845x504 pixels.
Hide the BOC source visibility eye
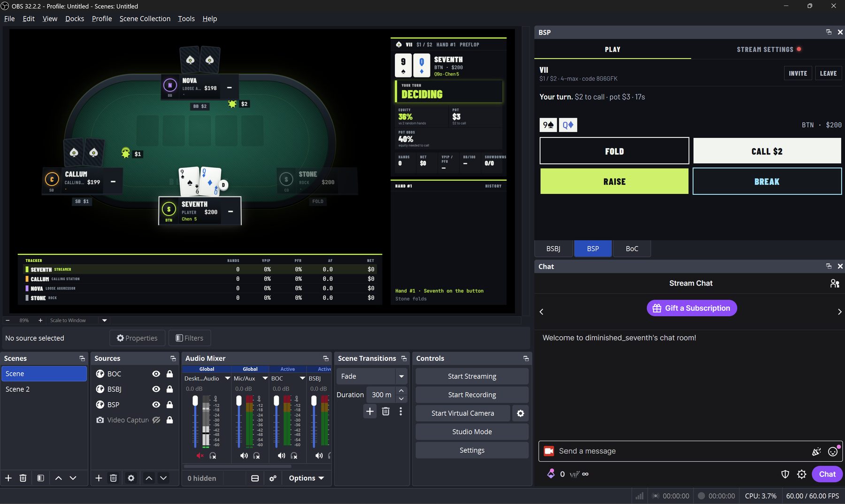156,374
